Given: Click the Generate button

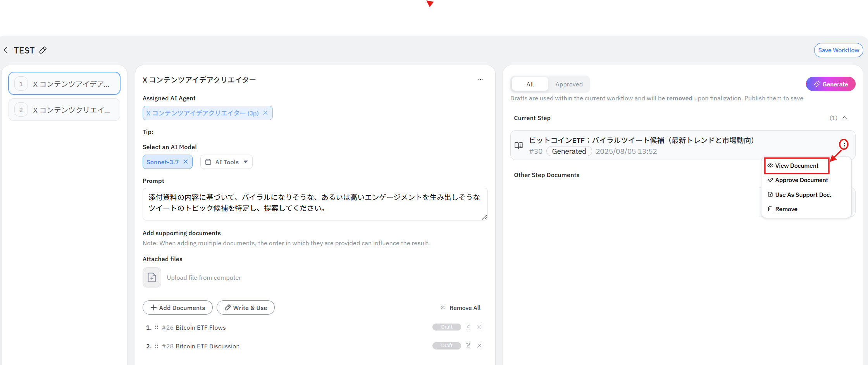Looking at the screenshot, I should point(830,84).
